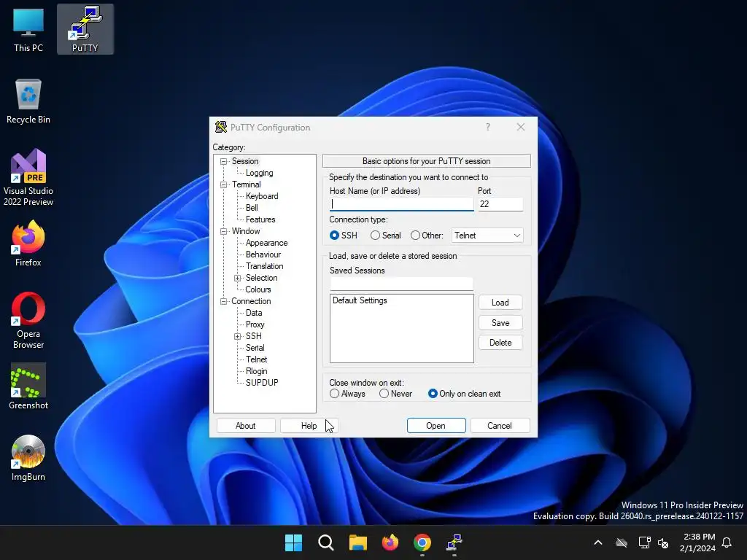Open the notifications bell

click(727, 542)
